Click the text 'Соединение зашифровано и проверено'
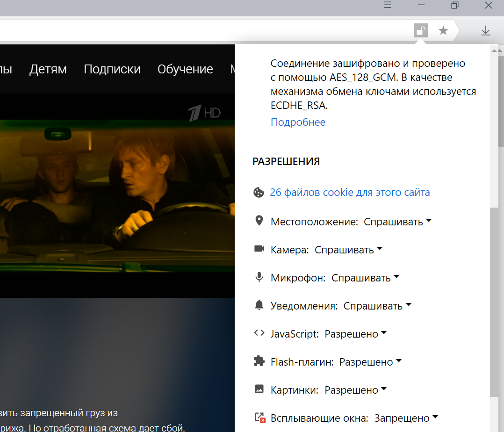 pos(367,63)
